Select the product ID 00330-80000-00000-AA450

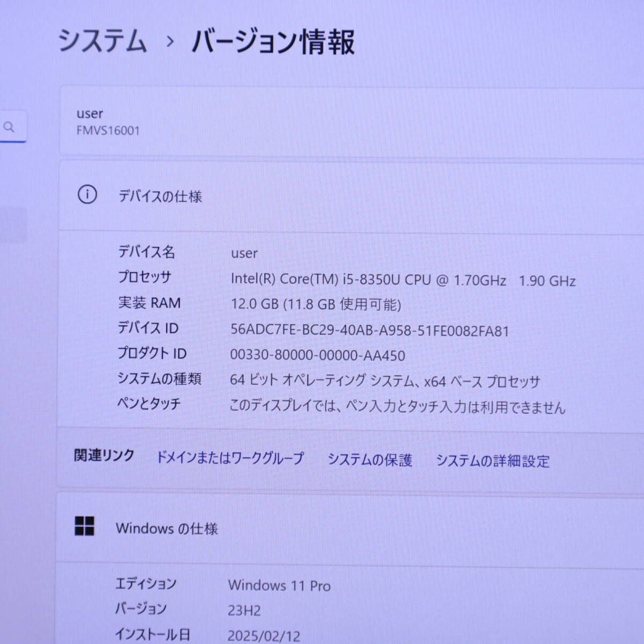coord(318,355)
